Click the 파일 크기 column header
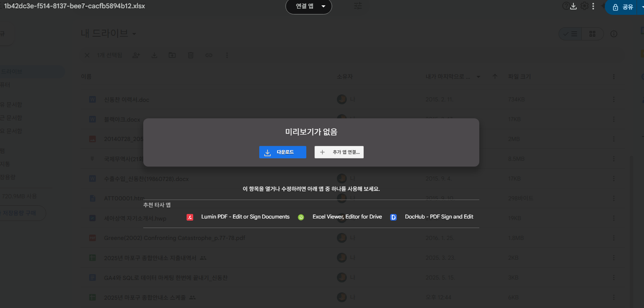This screenshot has width=644, height=308. click(519, 77)
